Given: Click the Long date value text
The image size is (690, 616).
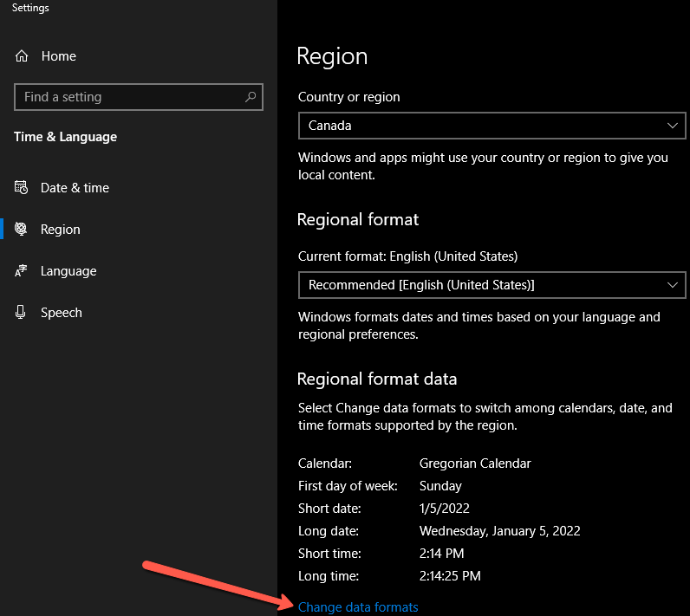Looking at the screenshot, I should [x=499, y=531].
